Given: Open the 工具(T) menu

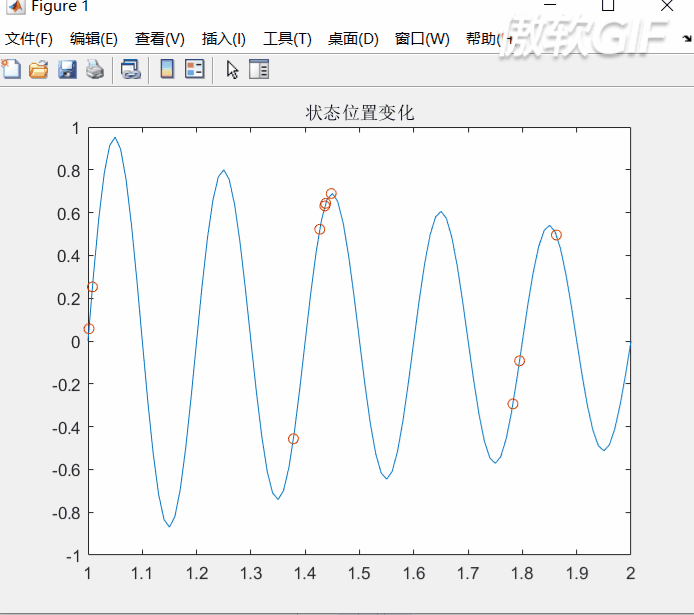Looking at the screenshot, I should tap(287, 39).
